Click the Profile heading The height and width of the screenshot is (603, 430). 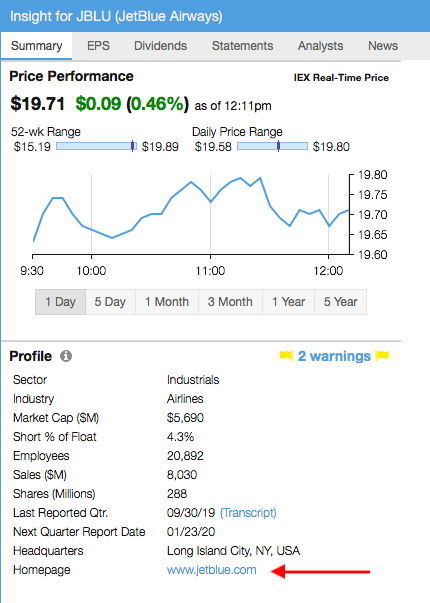(x=30, y=356)
